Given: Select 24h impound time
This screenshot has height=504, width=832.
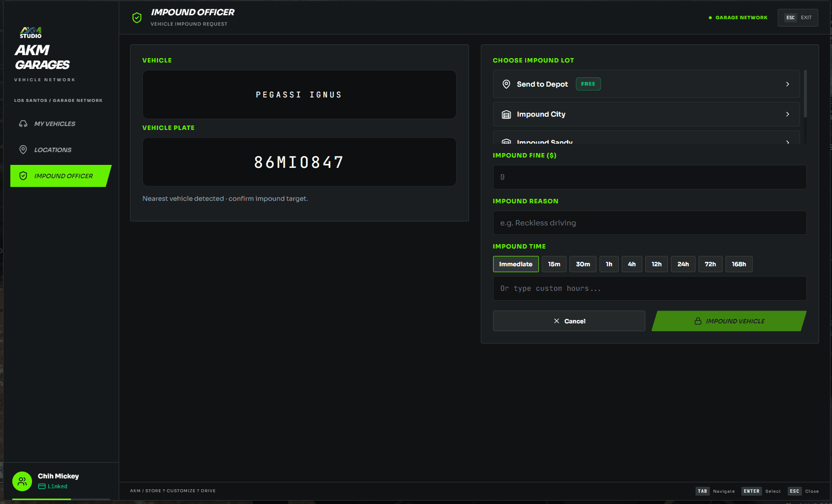Looking at the screenshot, I should point(683,264).
